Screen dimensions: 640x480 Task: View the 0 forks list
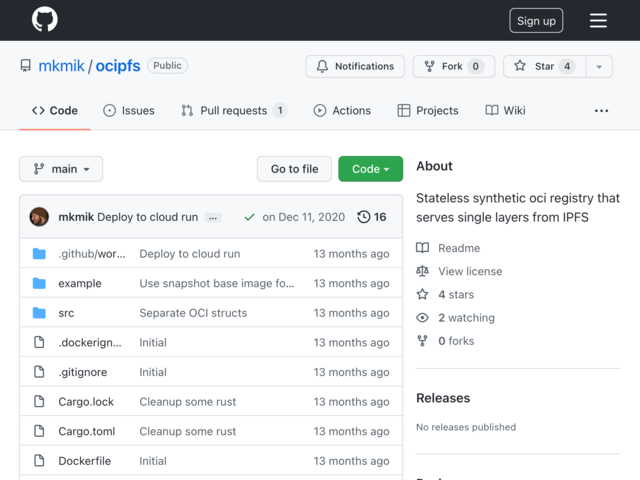coord(456,341)
